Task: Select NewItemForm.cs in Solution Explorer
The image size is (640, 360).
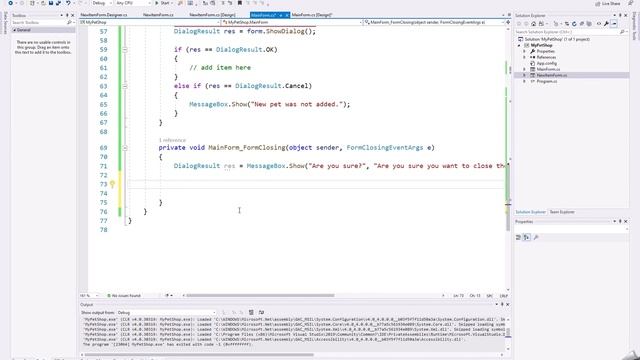Action: coord(551,75)
